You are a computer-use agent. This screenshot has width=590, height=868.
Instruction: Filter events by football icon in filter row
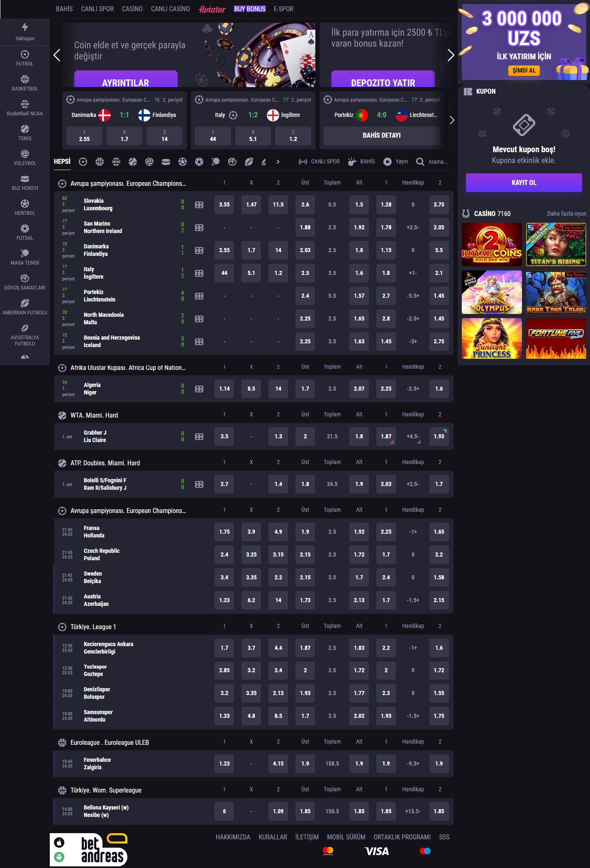83,162
